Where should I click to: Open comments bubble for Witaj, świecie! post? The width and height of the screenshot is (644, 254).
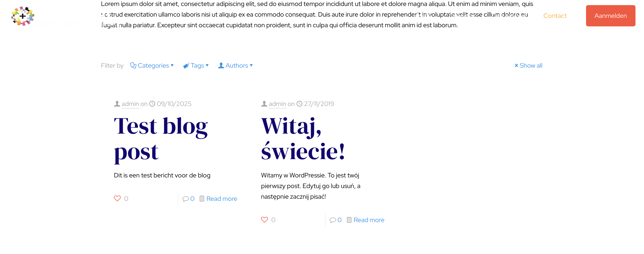pyautogui.click(x=332, y=220)
